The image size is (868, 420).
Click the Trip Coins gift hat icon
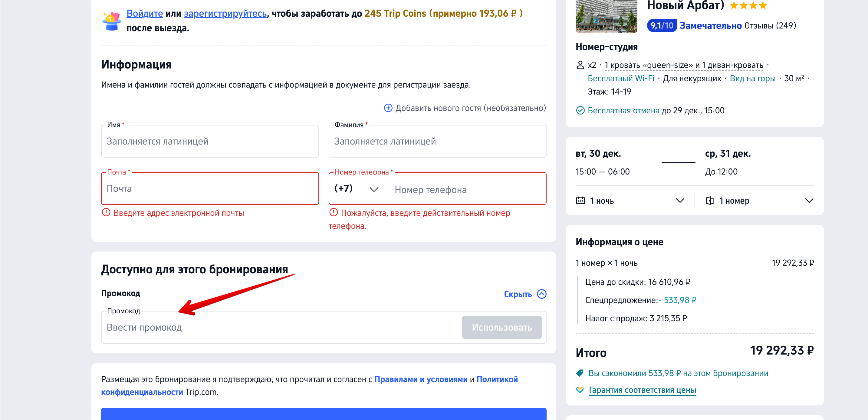coord(112,21)
